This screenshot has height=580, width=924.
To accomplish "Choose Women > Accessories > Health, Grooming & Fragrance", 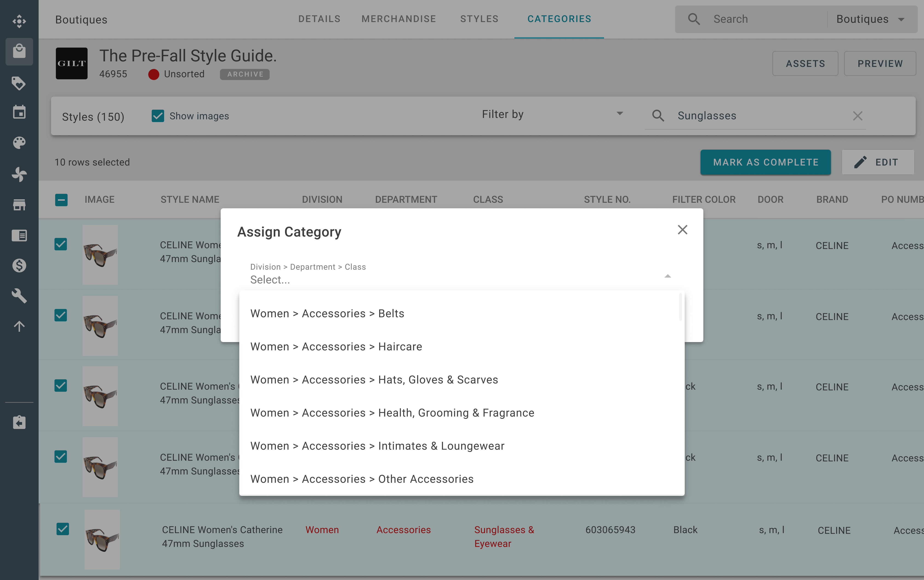I will coord(462,413).
